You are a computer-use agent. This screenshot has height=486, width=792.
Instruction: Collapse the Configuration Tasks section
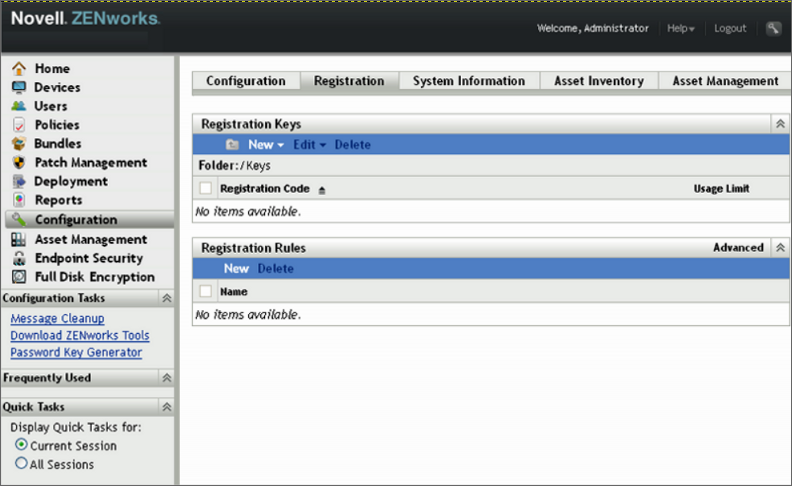coord(166,298)
